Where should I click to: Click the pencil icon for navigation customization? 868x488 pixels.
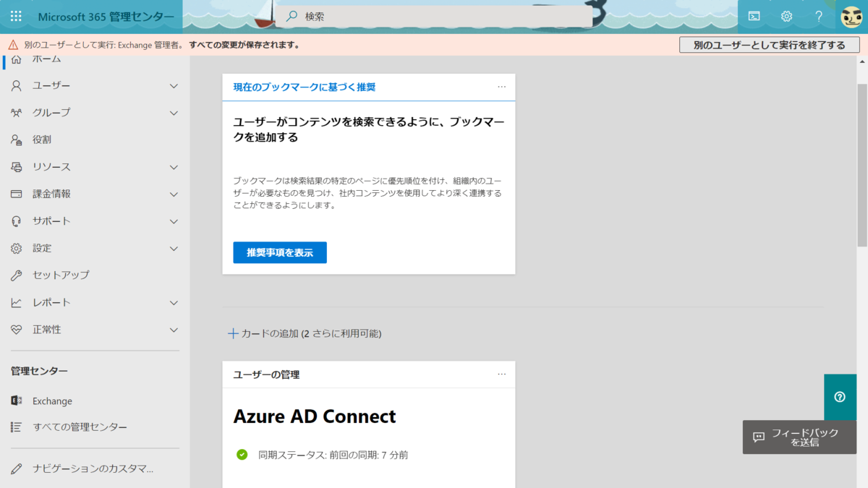tap(16, 468)
